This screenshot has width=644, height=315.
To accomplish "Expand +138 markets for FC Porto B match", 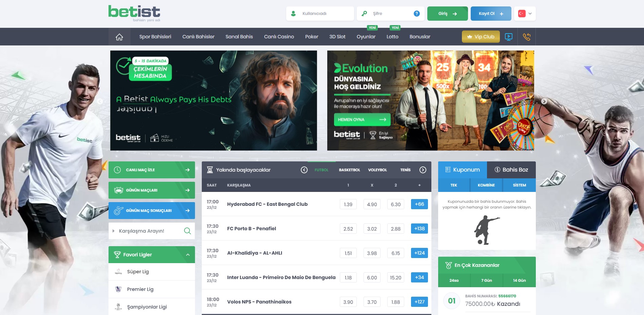I will 419,229.
